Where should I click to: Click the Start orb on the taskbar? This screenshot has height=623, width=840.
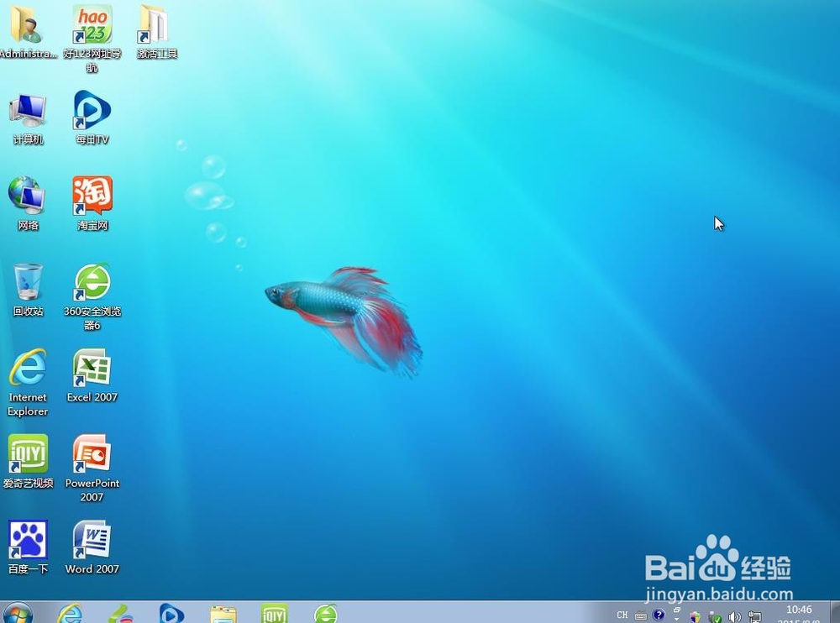[x=17, y=615]
